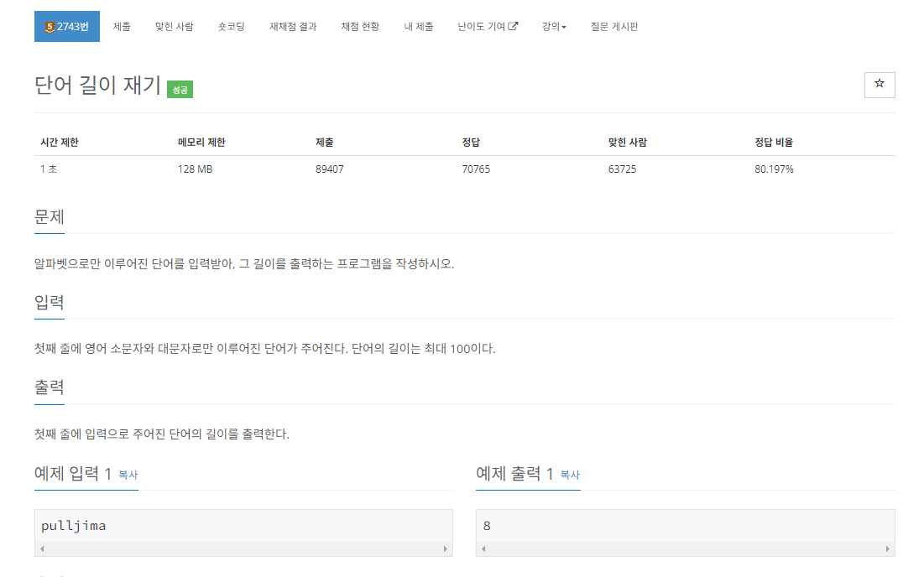
Task: Expand the 강의 dropdown menu
Action: tap(554, 27)
